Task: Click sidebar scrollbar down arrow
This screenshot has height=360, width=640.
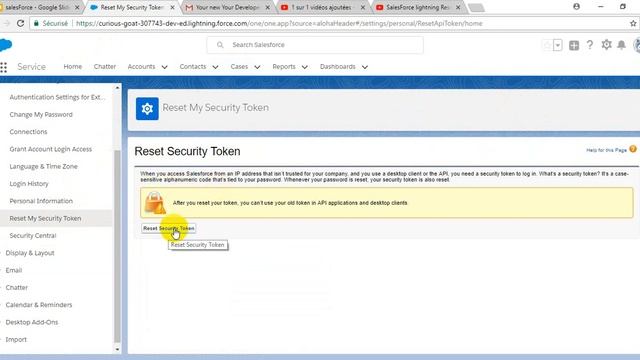Action: click(x=118, y=349)
